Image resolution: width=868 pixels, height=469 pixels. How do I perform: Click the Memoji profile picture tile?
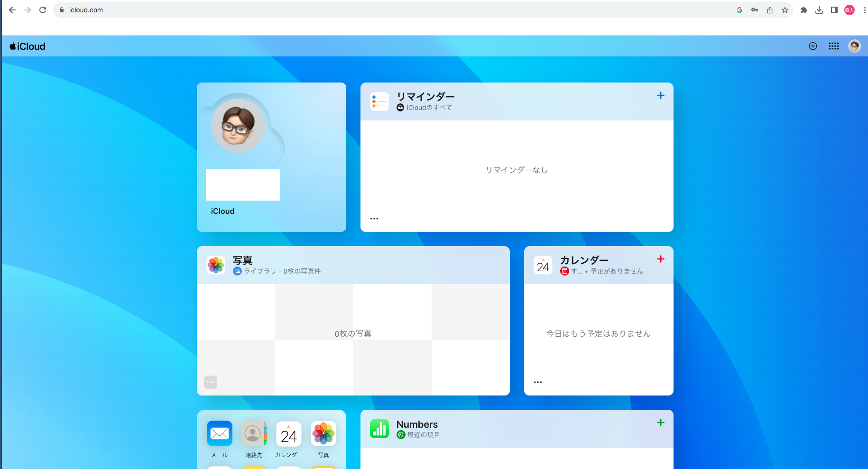pos(238,125)
